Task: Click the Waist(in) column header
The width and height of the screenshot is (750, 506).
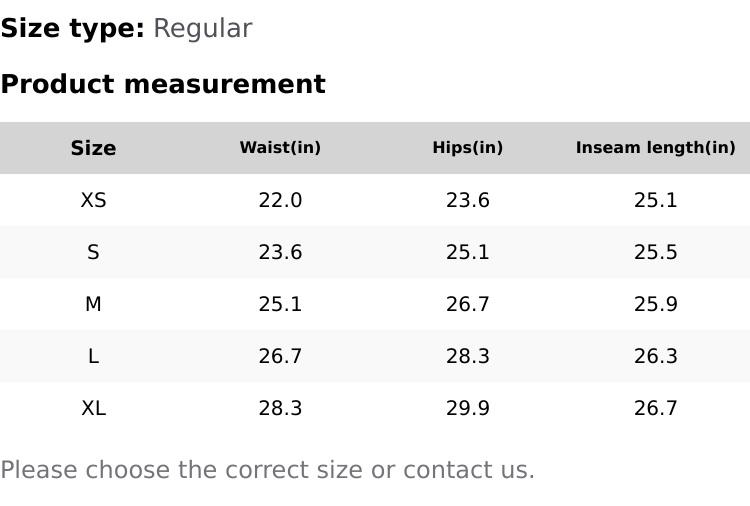Action: coord(280,148)
